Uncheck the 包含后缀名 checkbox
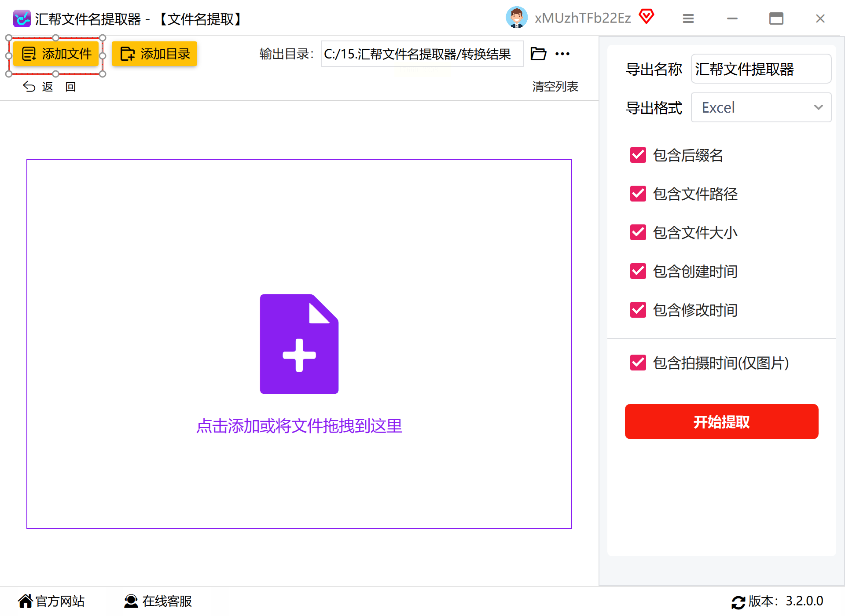The width and height of the screenshot is (845, 616). click(638, 155)
